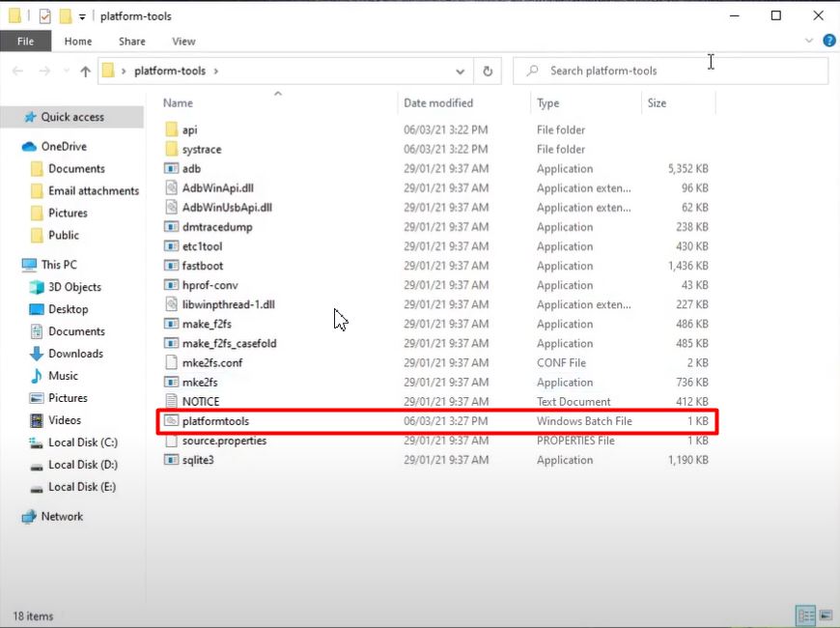Select the mke2fs application name
Viewport: 840px width, 628px height.
pyautogui.click(x=200, y=383)
